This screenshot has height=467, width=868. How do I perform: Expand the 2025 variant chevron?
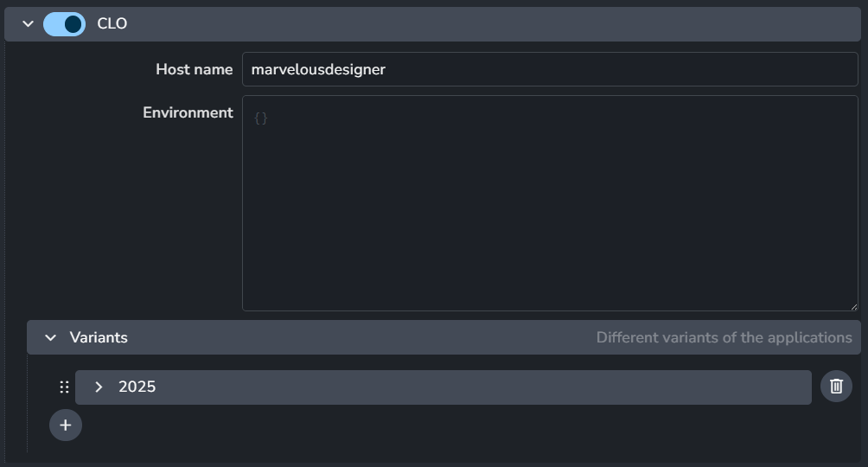99,387
